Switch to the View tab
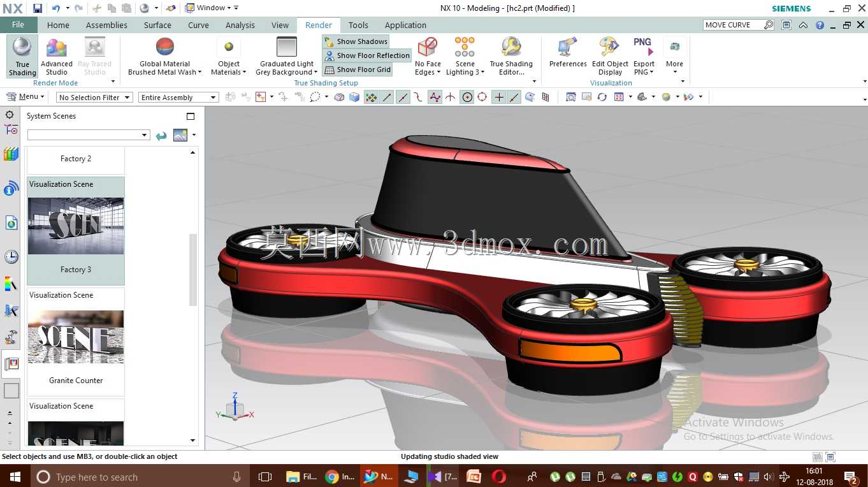 click(x=280, y=25)
